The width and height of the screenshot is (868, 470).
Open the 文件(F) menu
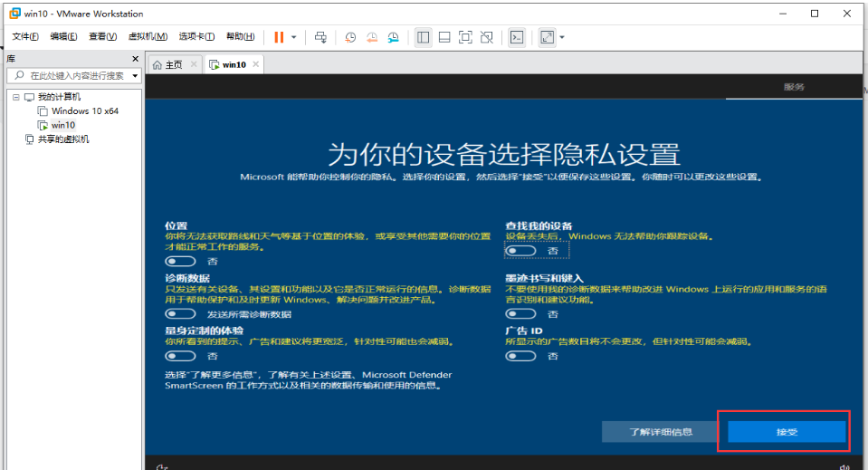(25, 36)
